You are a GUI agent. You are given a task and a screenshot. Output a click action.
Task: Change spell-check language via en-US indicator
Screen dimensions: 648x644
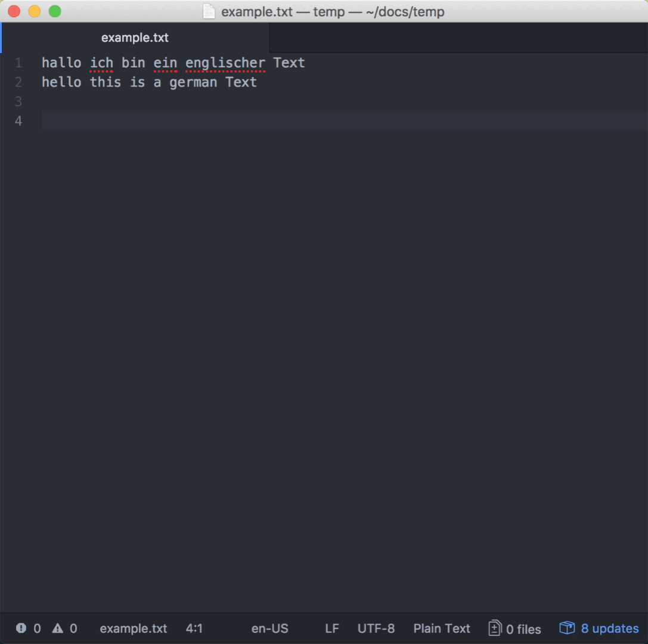269,628
